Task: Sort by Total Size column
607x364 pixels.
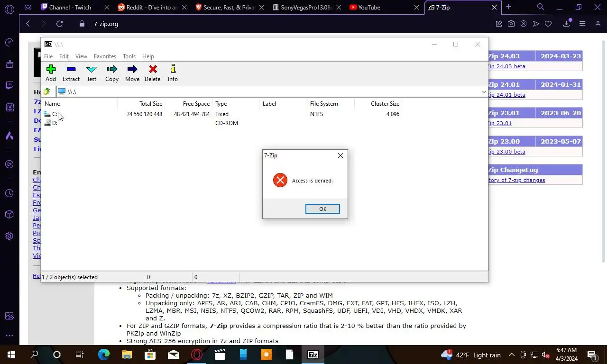Action: tap(141, 104)
